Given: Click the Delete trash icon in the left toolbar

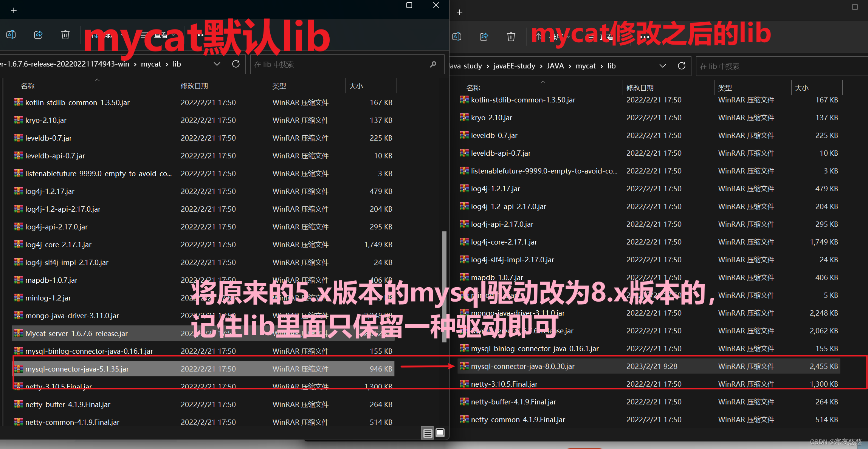Looking at the screenshot, I should (65, 34).
